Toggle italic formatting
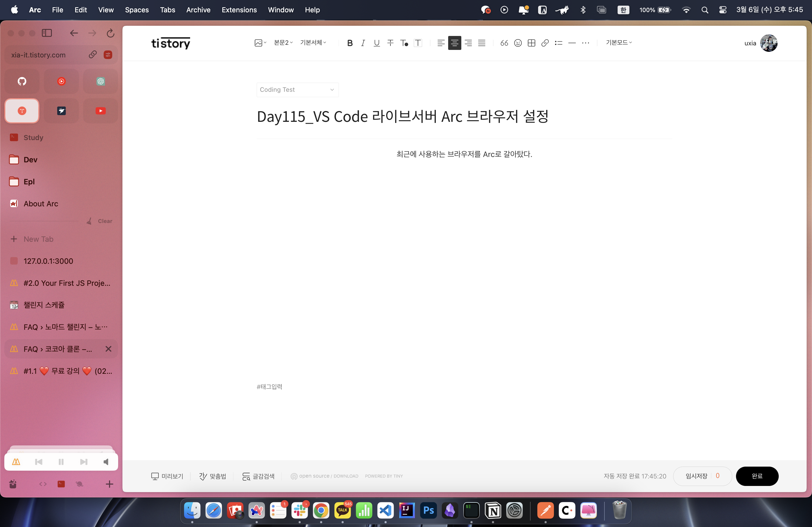Viewport: 812px width, 527px height. pos(363,43)
